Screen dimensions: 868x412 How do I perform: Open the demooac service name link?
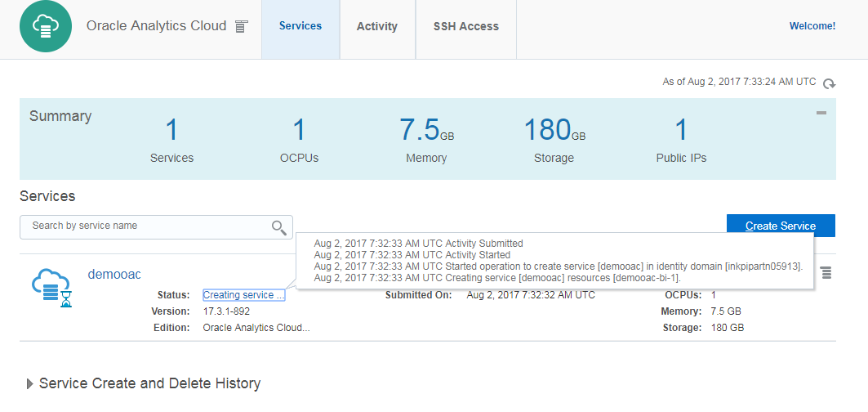point(114,275)
